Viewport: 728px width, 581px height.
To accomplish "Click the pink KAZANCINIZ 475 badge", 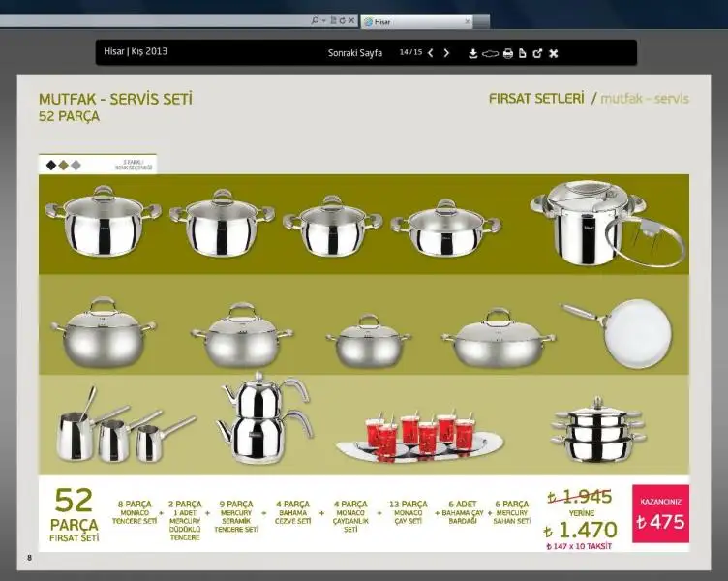I will 660,513.
